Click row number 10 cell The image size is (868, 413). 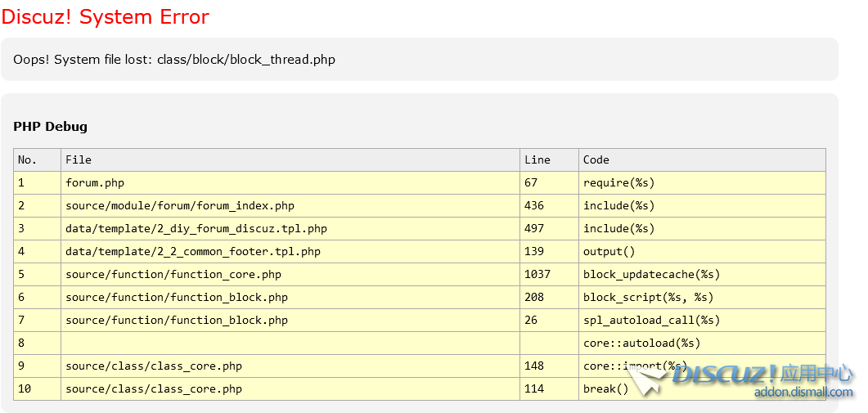tap(37, 388)
